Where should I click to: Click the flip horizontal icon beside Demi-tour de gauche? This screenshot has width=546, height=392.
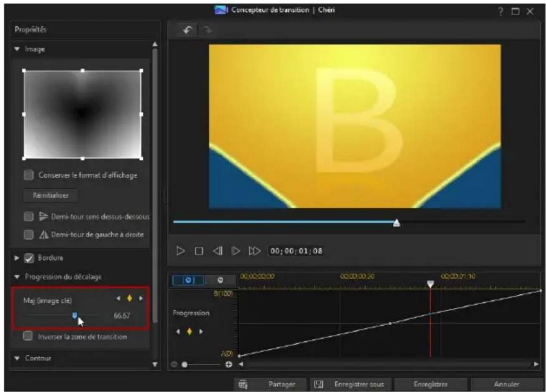(44, 235)
